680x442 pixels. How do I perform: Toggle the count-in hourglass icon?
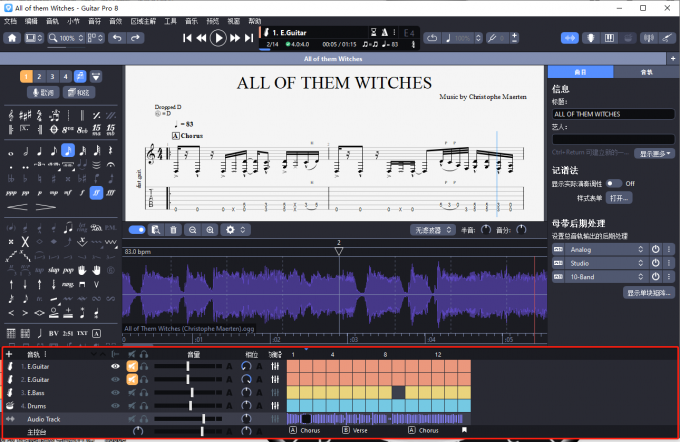(x=373, y=32)
